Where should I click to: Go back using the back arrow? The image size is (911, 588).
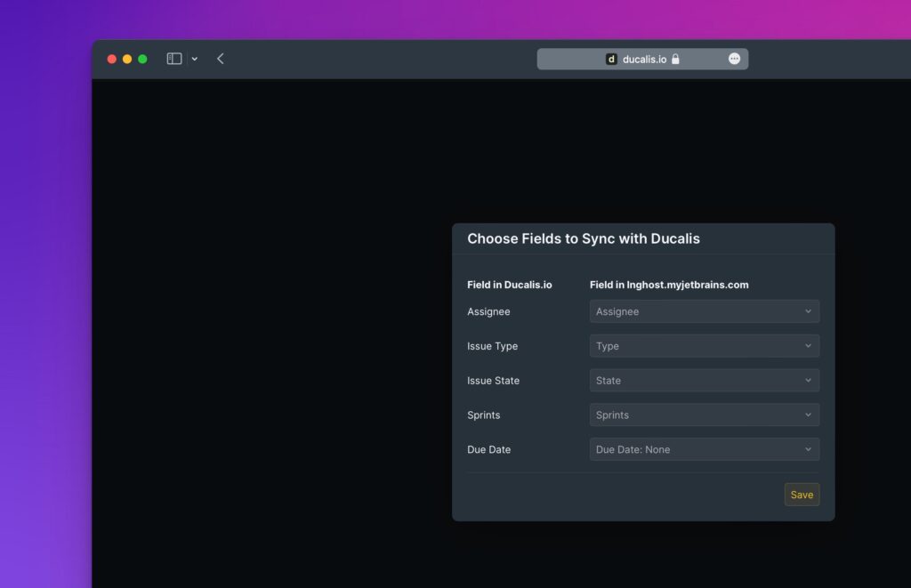(221, 59)
